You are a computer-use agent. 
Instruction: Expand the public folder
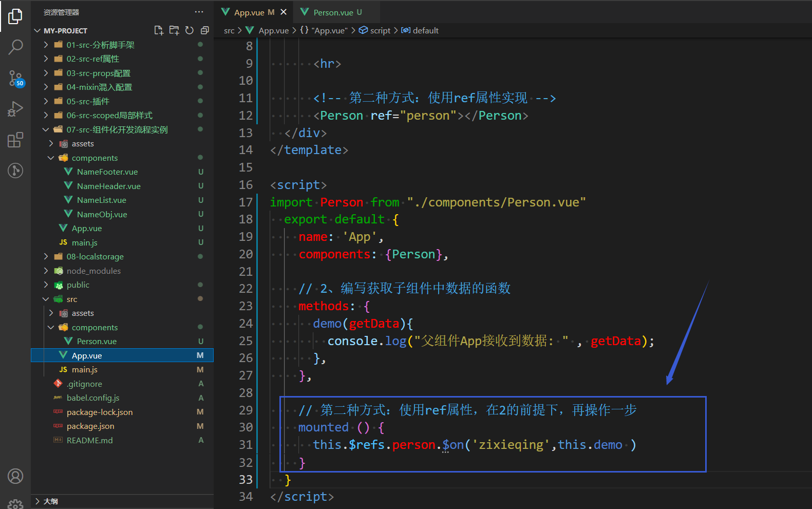(122, 285)
